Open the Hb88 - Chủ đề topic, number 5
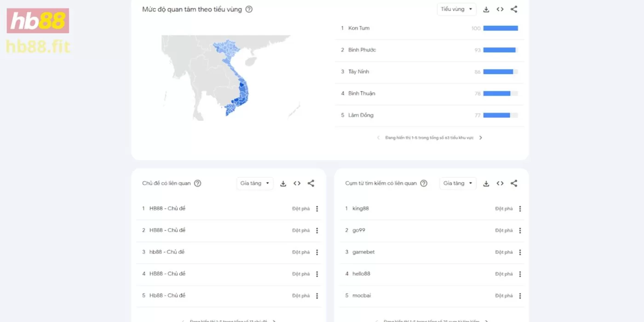 (167, 295)
